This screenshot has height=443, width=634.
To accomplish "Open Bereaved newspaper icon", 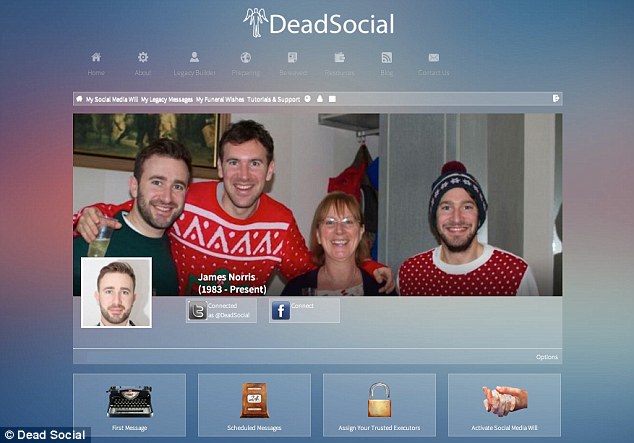I will click(292, 57).
